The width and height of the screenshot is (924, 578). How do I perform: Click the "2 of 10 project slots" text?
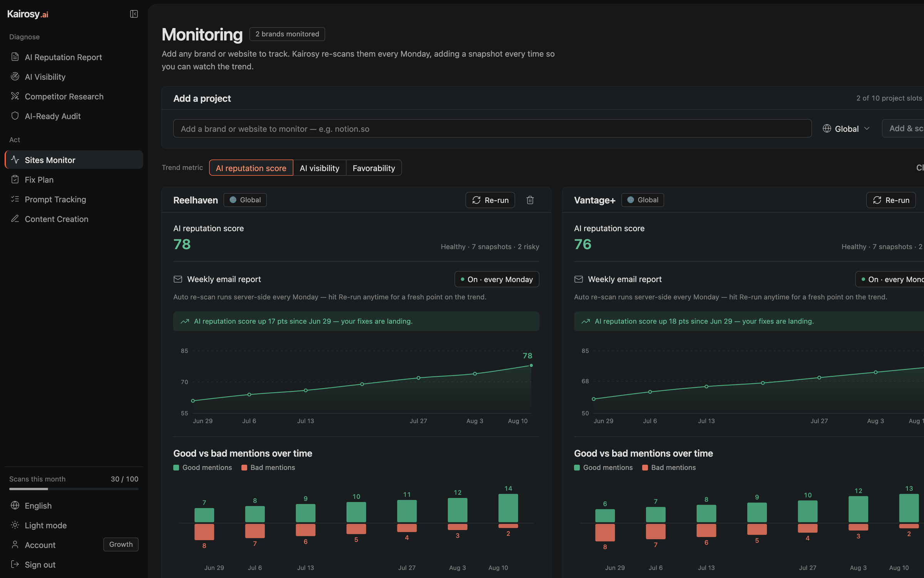tap(889, 98)
